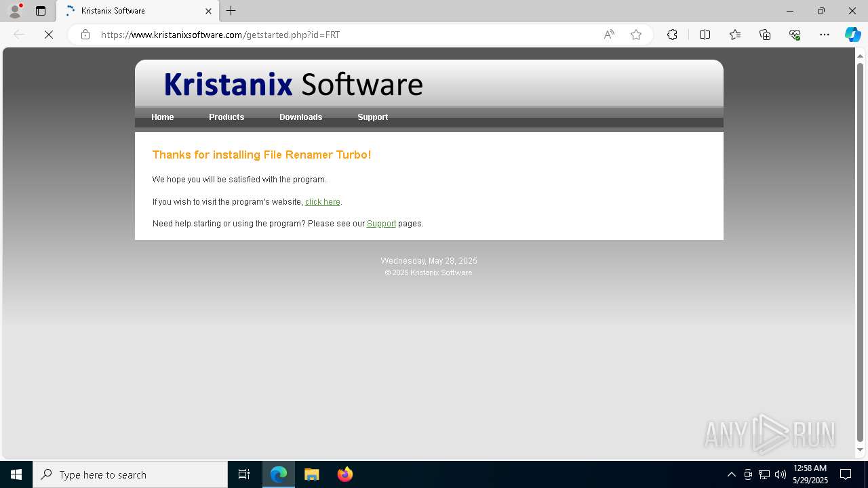
Task: Open Products menu item
Action: click(226, 117)
